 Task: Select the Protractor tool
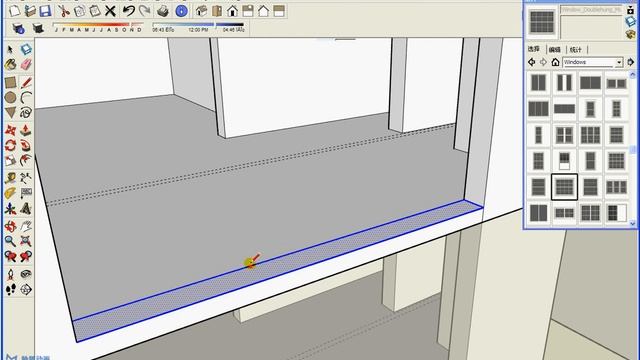[10, 193]
